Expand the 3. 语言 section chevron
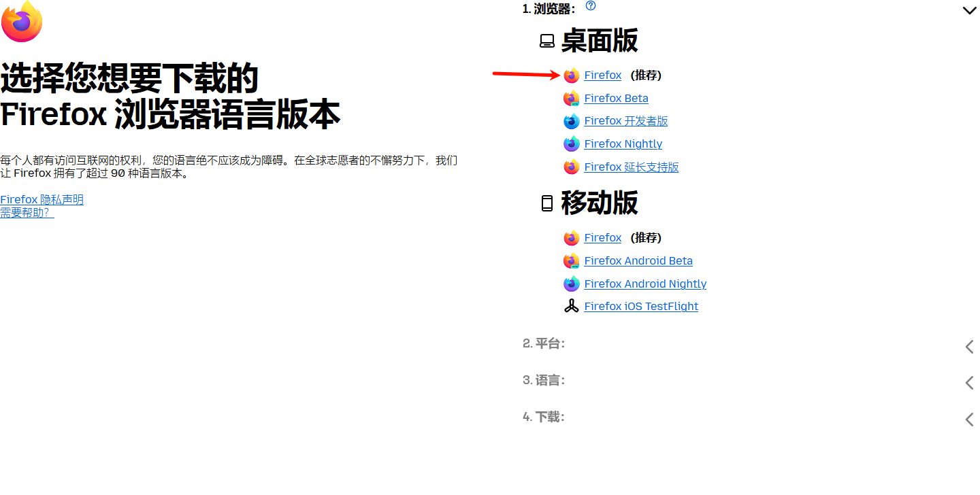The width and height of the screenshot is (980, 495). (x=969, y=383)
